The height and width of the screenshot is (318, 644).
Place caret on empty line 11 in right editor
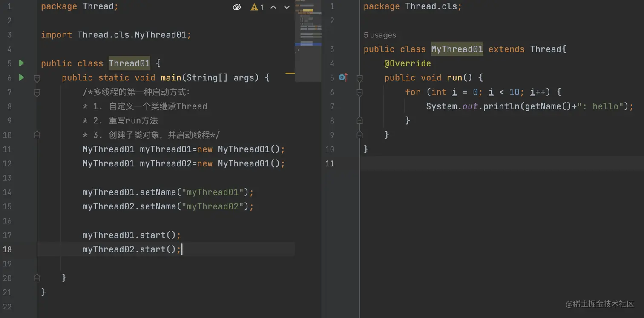click(x=502, y=163)
